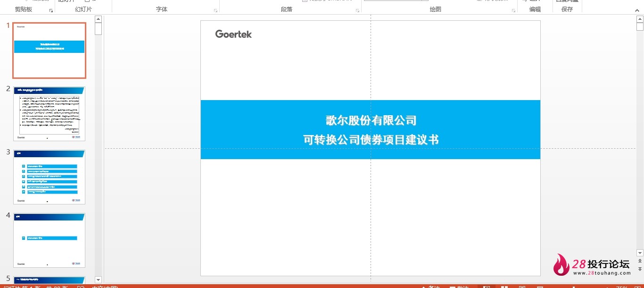Click the subtitle 可转换公司债券项目建议书
The height and width of the screenshot is (288, 644).
tap(371, 140)
